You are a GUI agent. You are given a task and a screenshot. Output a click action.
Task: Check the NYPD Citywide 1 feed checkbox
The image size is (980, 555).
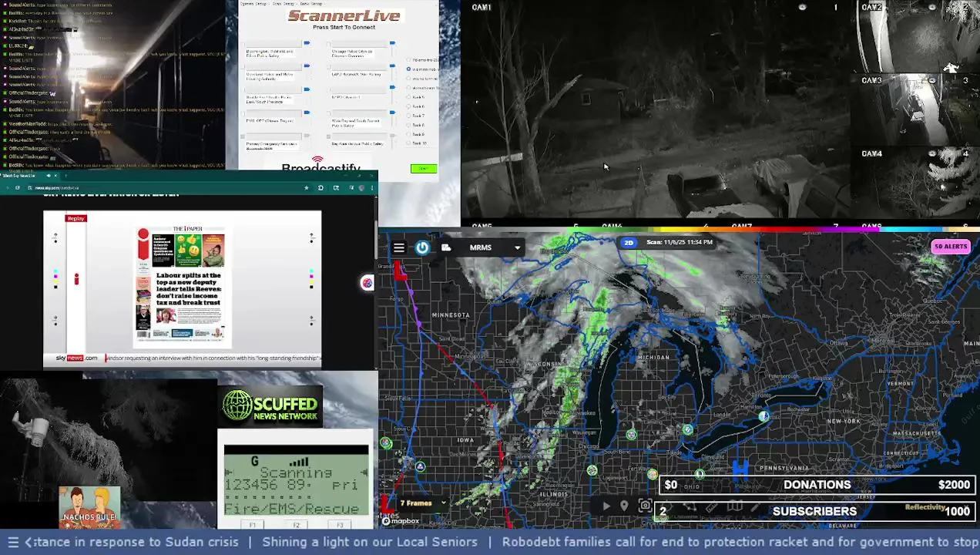328,90
